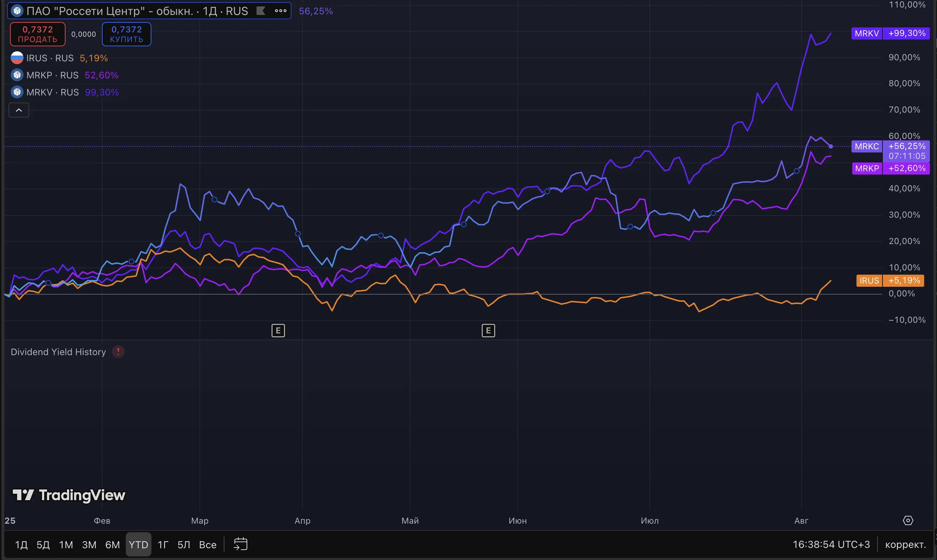Viewport: 937px width, 560px height.
Task: Click the E earnings marker in late March
Action: [x=278, y=331]
